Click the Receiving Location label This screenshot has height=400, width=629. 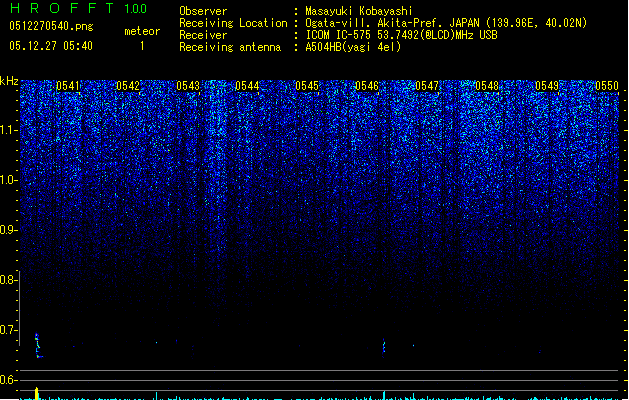click(233, 23)
